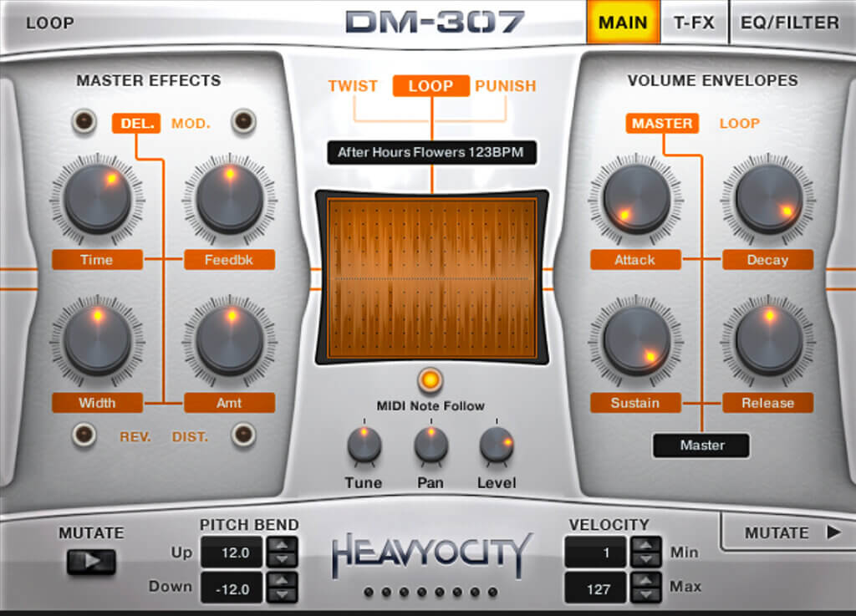Click the Level knob
The width and height of the screenshot is (856, 616).
click(495, 448)
